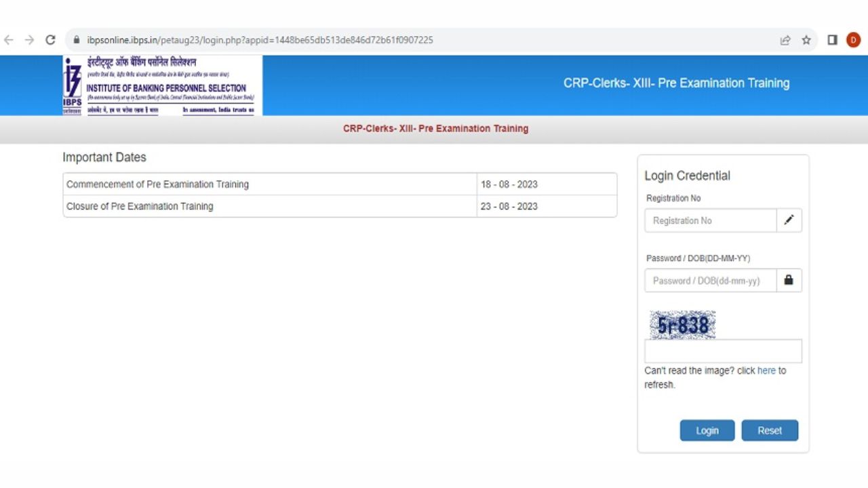This screenshot has width=868, height=488.
Task: Click the IBPS logo in header
Action: 162,85
